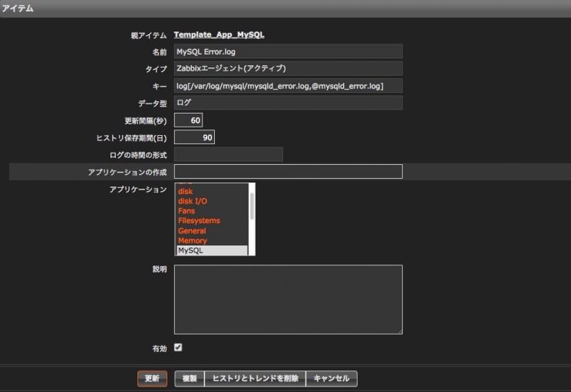Viewport: 571px width, 392px height.
Task: Open the データ型 field showing ログ
Action: pos(288,103)
